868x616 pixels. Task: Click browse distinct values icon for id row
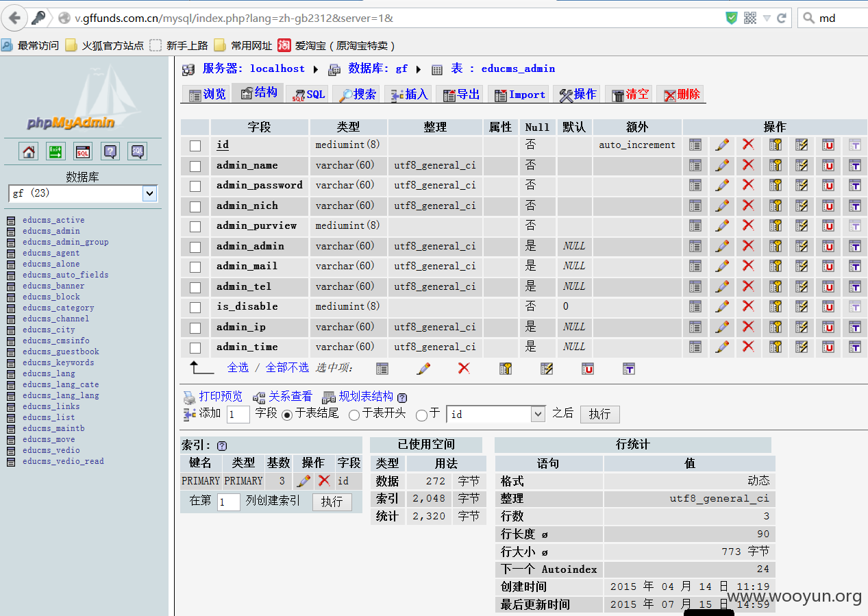pyautogui.click(x=695, y=145)
